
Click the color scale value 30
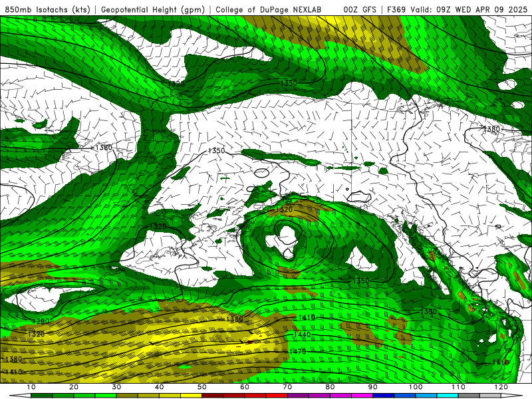tap(116, 387)
